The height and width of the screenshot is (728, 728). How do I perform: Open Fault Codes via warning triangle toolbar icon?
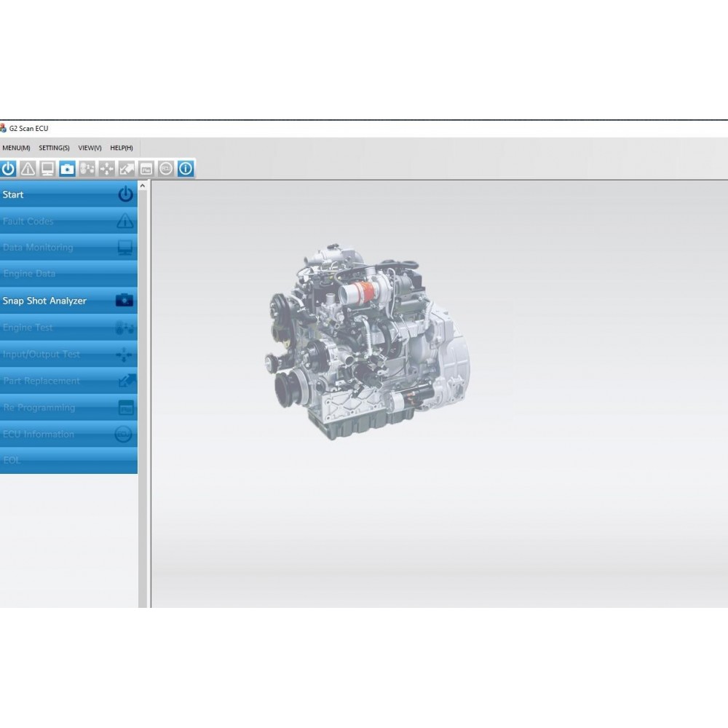pyautogui.click(x=28, y=168)
